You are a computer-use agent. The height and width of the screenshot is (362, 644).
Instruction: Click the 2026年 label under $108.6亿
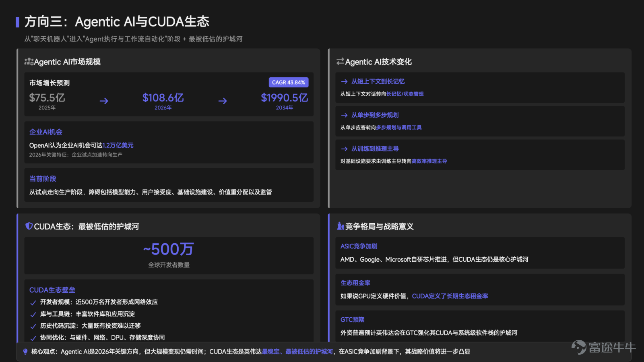(x=163, y=108)
